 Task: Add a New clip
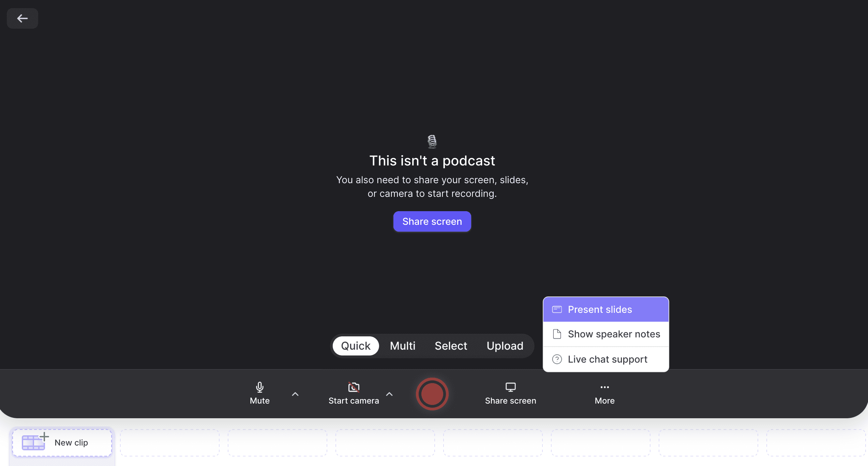click(x=62, y=442)
